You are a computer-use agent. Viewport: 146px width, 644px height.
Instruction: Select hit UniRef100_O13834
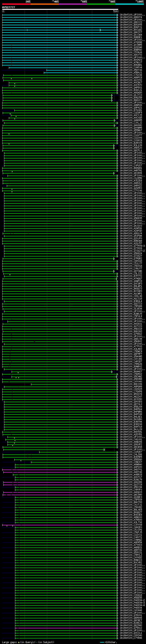click(x=131, y=309)
